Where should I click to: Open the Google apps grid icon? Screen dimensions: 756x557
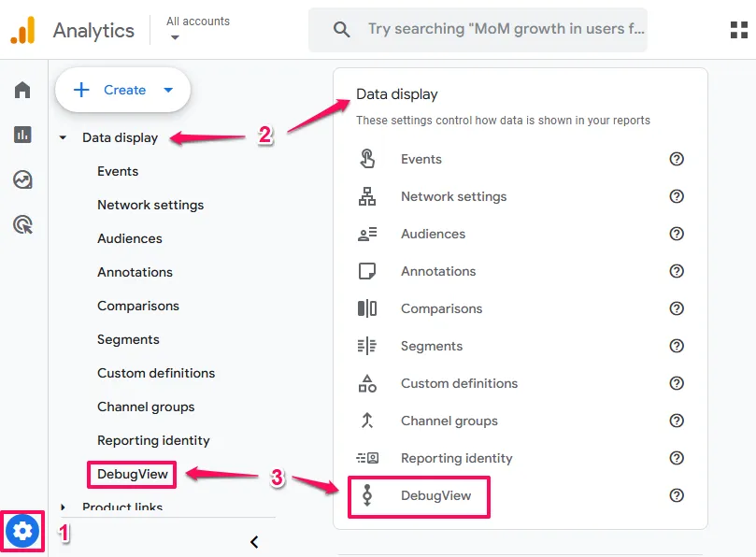(738, 29)
